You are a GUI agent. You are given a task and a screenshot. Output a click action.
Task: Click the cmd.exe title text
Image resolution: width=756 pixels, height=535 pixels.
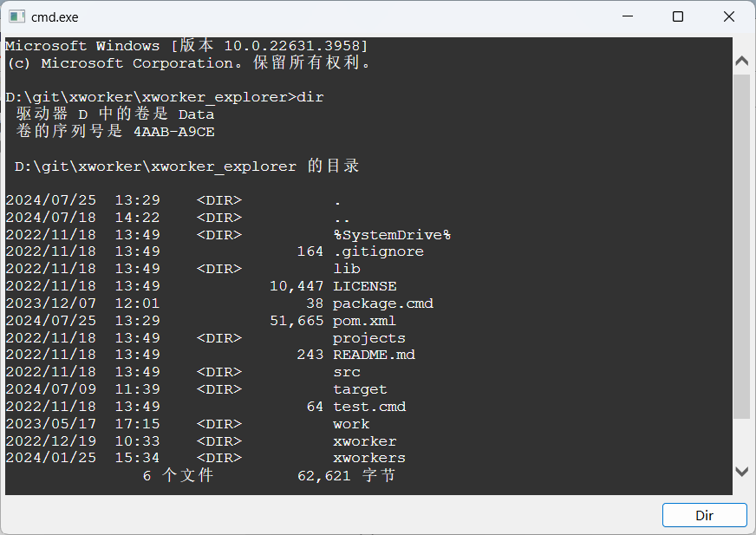click(55, 17)
